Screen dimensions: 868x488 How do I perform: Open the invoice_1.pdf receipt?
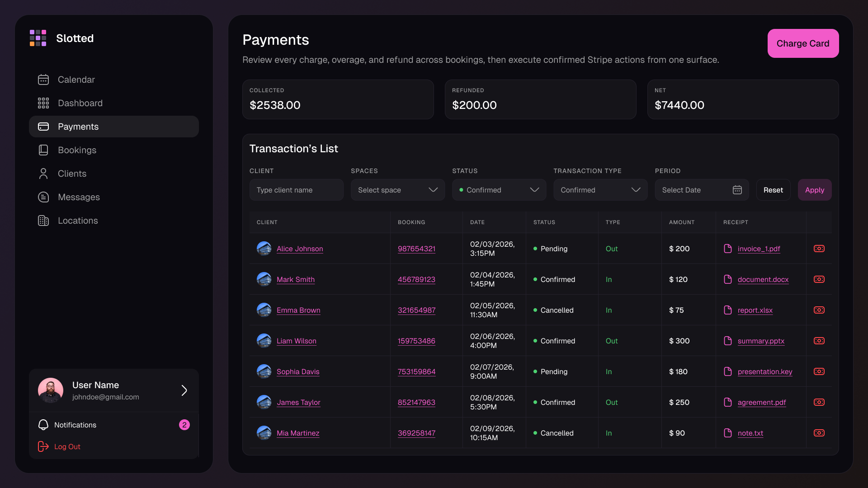759,249
